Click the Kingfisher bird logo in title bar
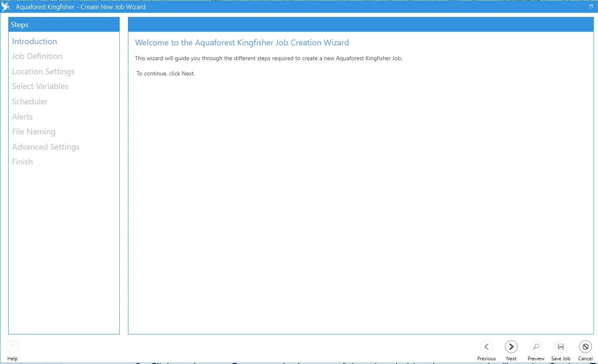 point(6,7)
